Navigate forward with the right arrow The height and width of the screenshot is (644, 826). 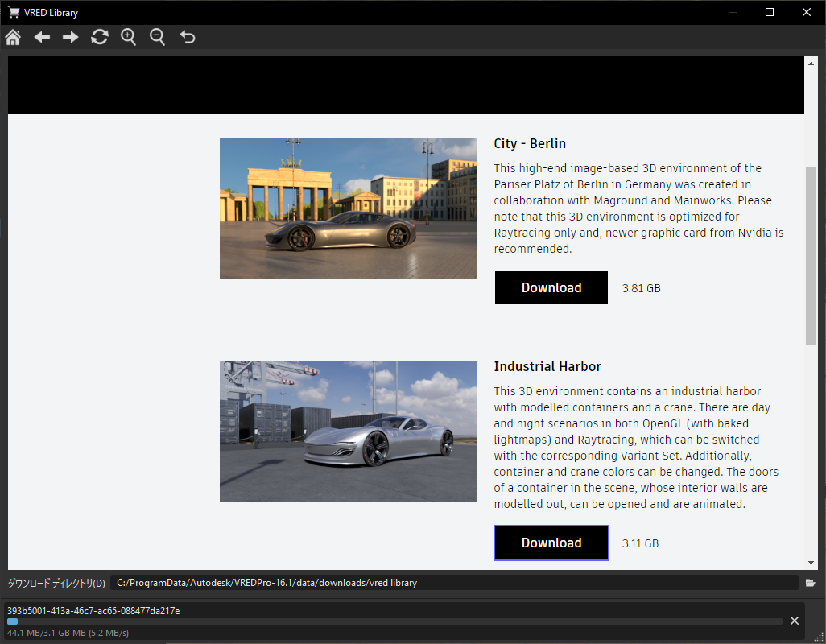(x=70, y=37)
